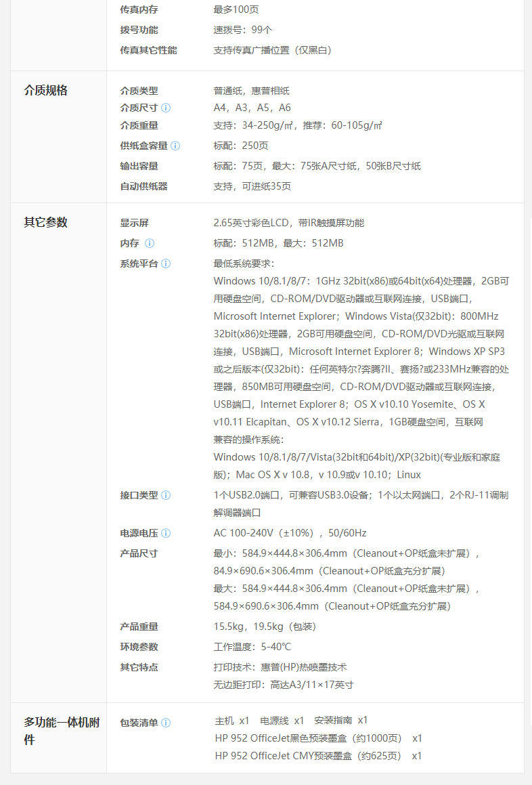Click the 电源电压 label text
This screenshot has width=532, height=785.
139,533
